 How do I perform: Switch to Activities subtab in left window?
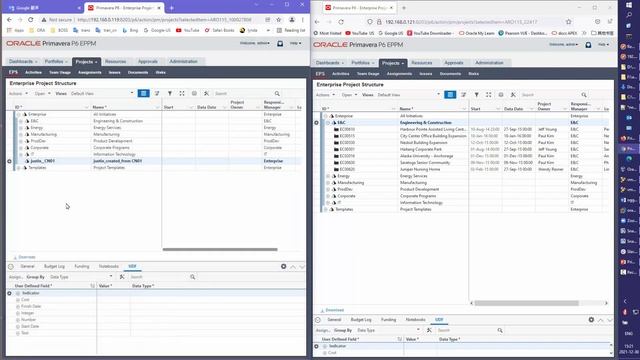(x=33, y=72)
